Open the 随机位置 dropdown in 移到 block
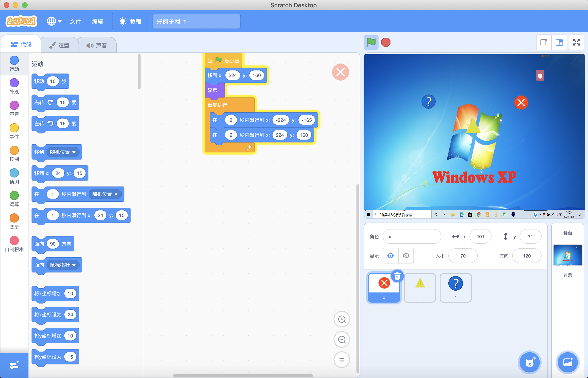Viewport: 588px width, 378px height. pos(63,152)
